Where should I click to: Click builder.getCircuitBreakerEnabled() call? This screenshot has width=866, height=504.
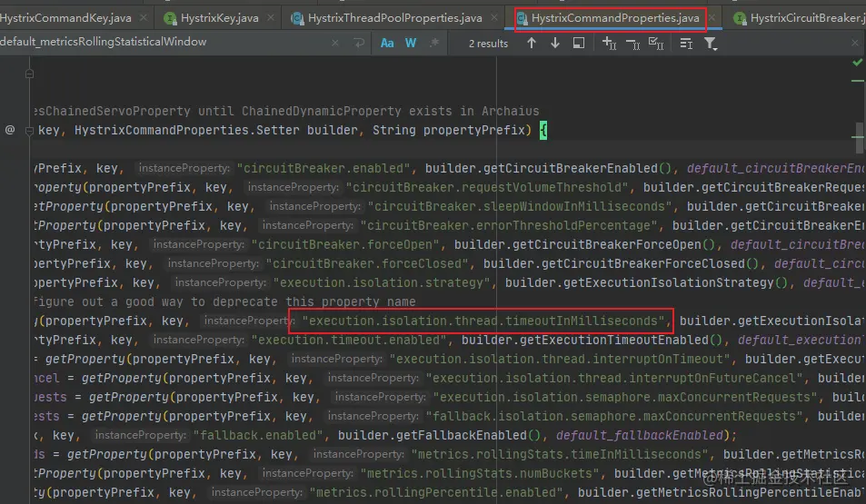pos(549,168)
